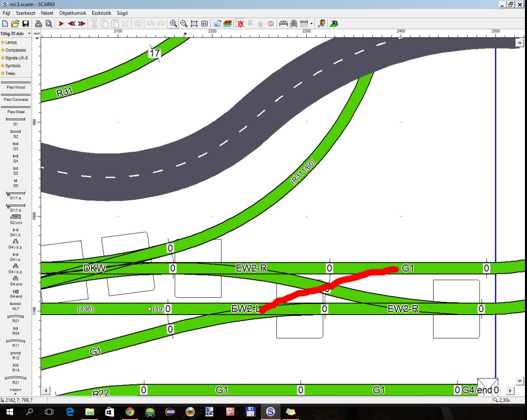
Task: Click the zoom in magnifier icon
Action: [173, 24]
